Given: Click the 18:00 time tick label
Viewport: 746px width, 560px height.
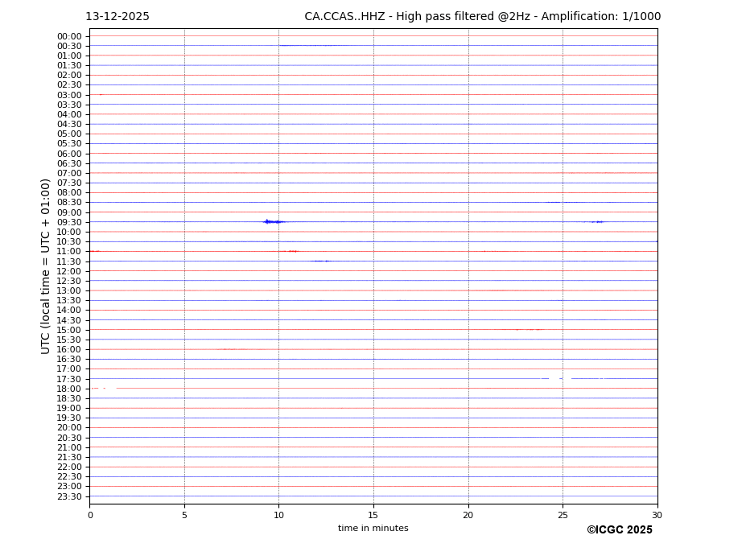Looking at the screenshot, I should tap(69, 389).
